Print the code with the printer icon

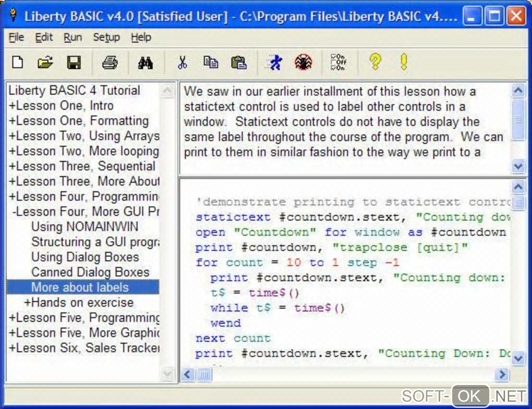tap(110, 63)
